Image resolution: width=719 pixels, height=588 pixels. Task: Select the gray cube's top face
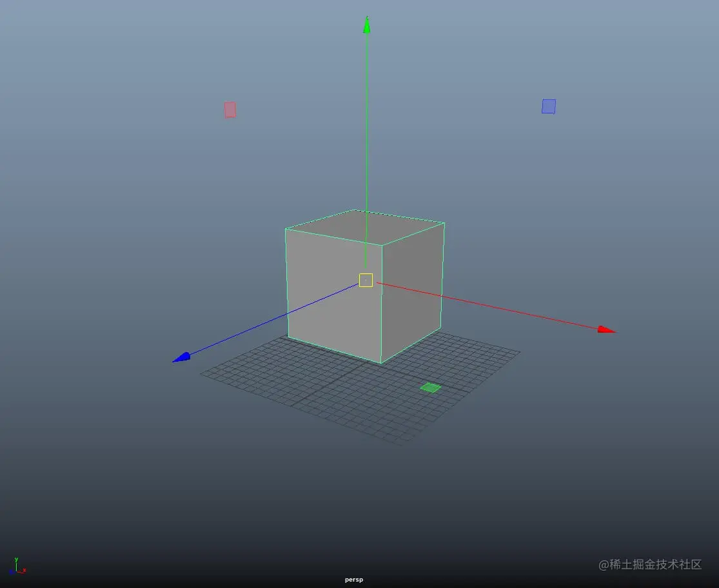pyautogui.click(x=367, y=227)
